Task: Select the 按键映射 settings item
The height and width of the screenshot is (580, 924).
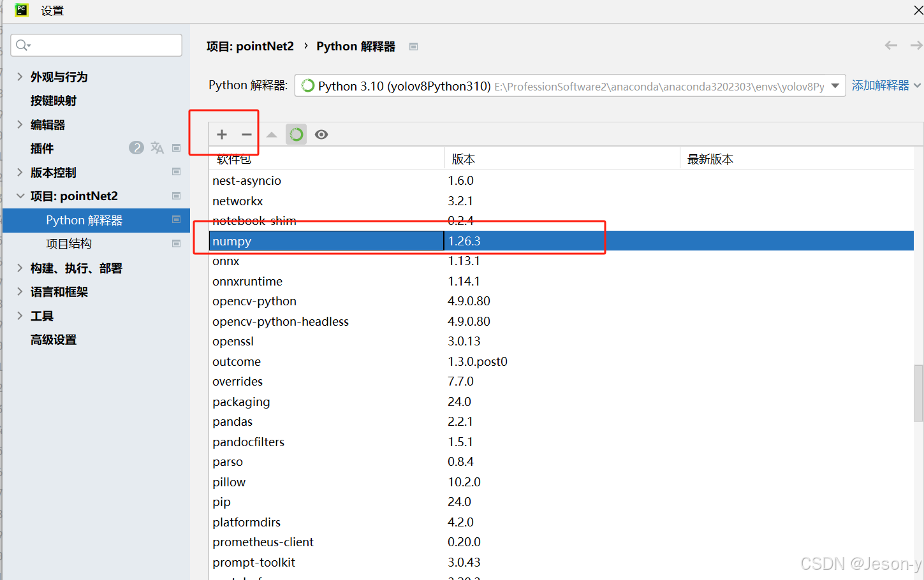Action: (x=54, y=101)
